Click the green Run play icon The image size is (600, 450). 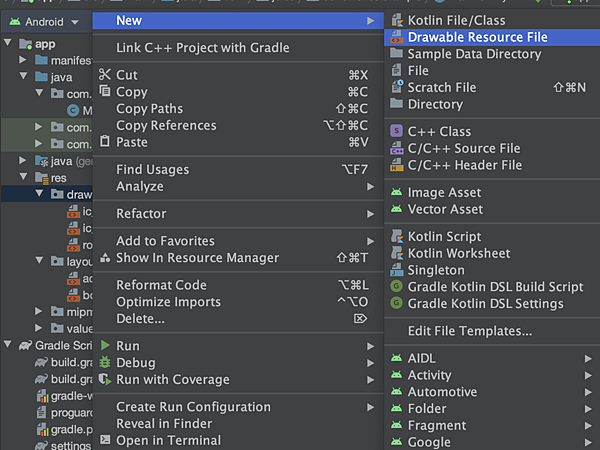pos(105,346)
